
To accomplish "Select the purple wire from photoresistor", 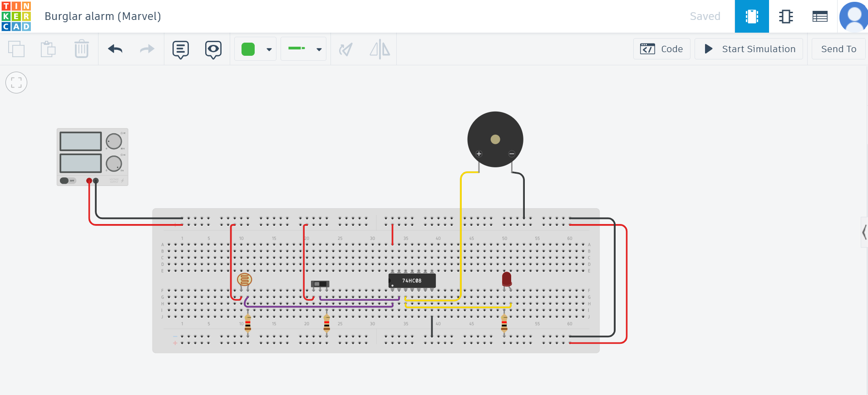I will click(318, 307).
